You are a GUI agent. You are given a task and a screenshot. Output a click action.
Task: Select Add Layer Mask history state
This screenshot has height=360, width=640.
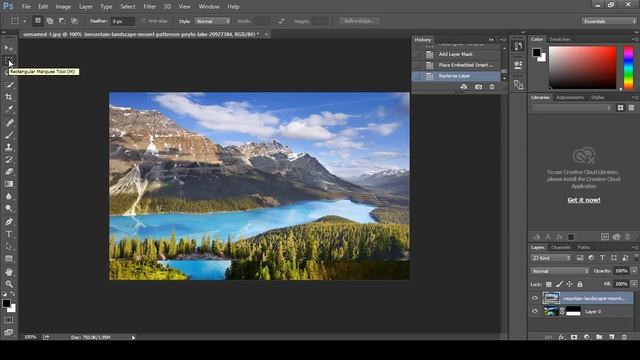[x=456, y=54]
